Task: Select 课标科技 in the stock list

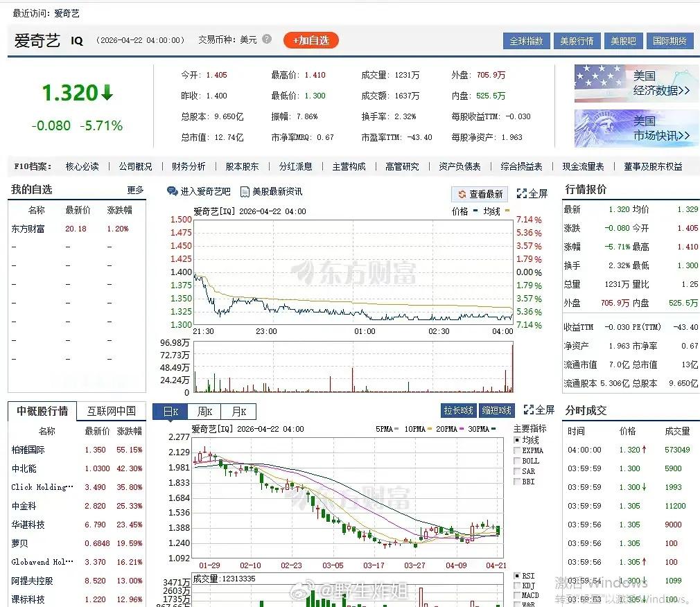Action: 28,600
